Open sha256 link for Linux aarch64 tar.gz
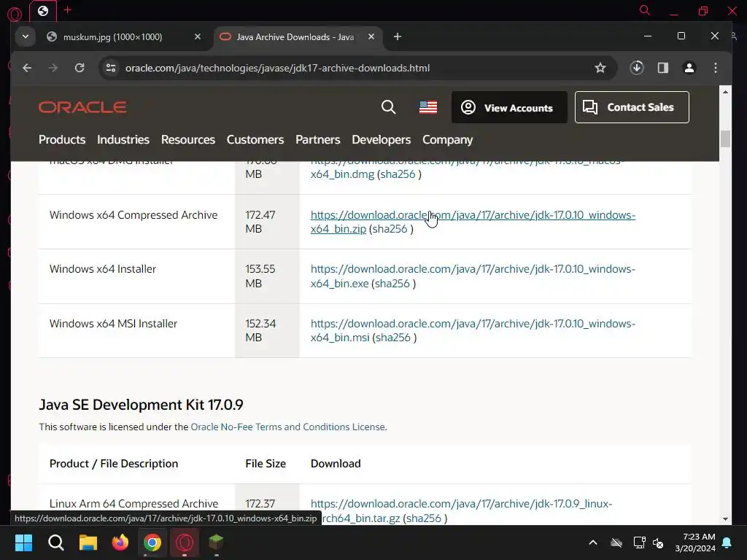 [x=424, y=518]
